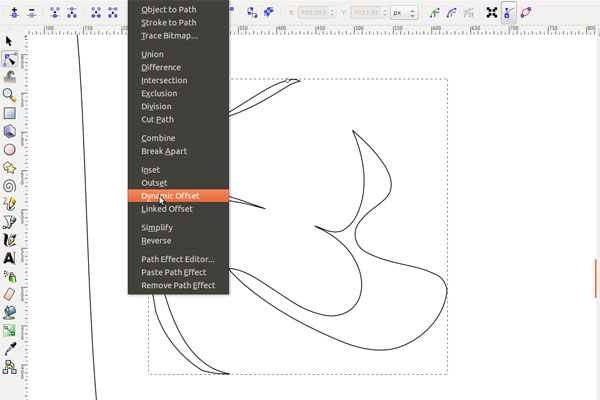Increase the Y coordinate stepper
The width and height of the screenshot is (600, 400).
coord(385,10)
